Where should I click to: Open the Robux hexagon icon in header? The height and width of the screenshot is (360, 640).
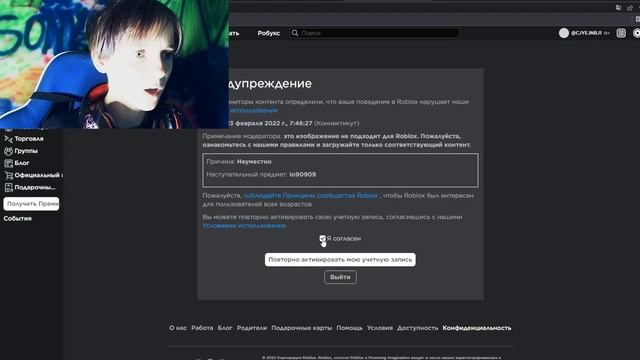tap(636, 33)
